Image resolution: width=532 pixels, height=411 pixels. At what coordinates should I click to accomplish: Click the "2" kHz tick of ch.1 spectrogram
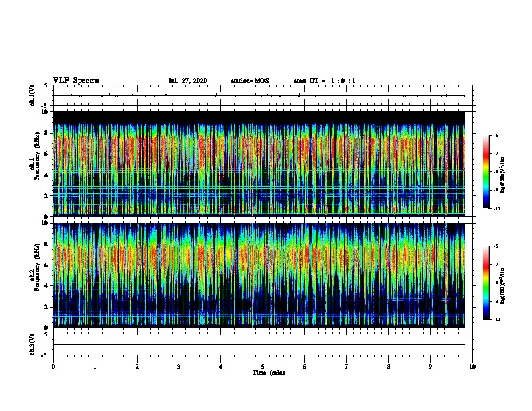pyautogui.click(x=47, y=196)
